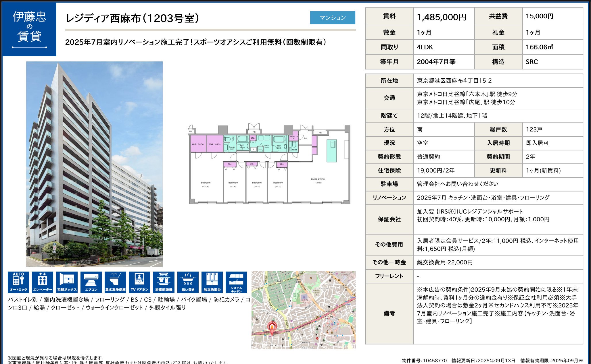Screen dimensions: 591x364
Task: Click the 宅配ボックス delivery box icon
Action: (67, 282)
